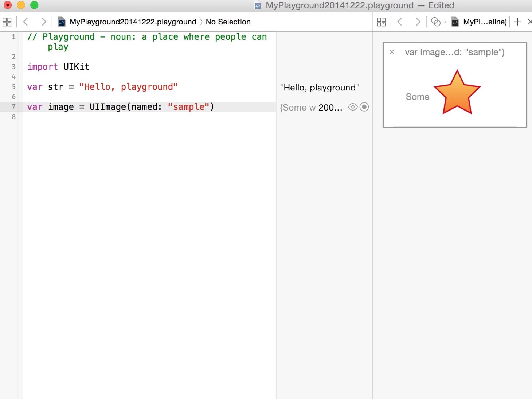Go back in assistant editor history
Screen dimensions: 532x399
pos(400,22)
